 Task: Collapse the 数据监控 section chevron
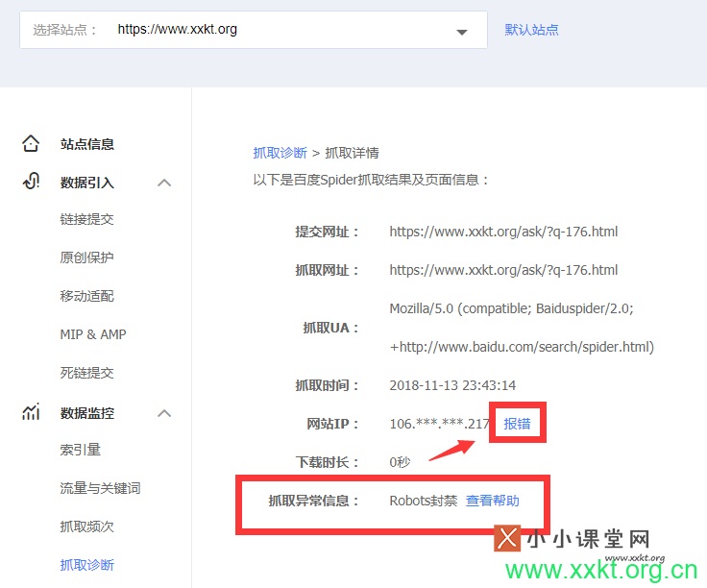point(164,413)
